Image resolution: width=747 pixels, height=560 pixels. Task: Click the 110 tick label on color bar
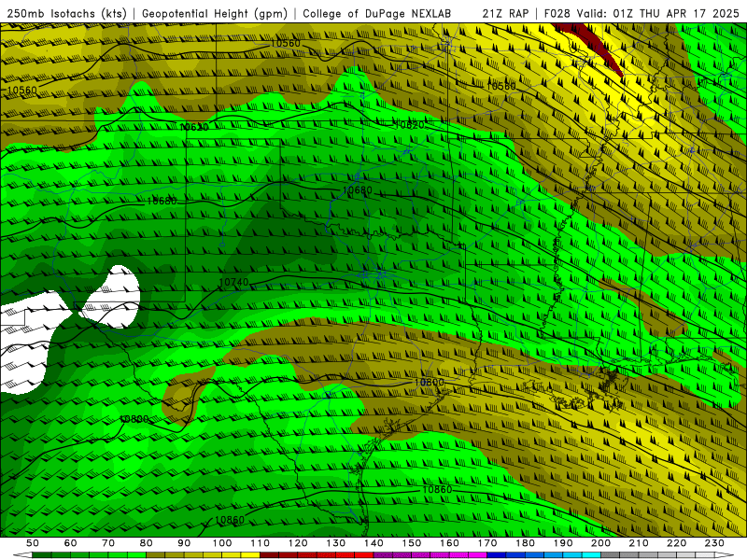pos(261,543)
